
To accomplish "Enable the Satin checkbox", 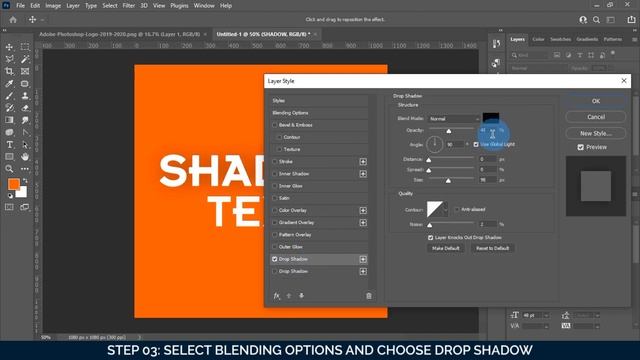I will [275, 198].
